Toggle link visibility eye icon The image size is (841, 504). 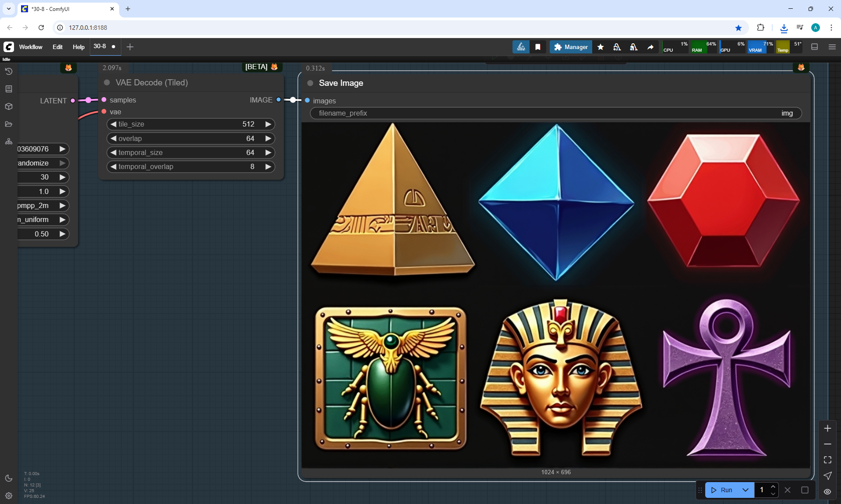click(827, 491)
